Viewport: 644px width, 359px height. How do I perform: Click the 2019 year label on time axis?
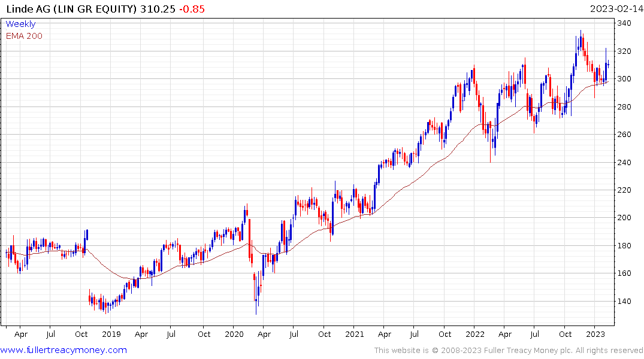[x=111, y=334]
